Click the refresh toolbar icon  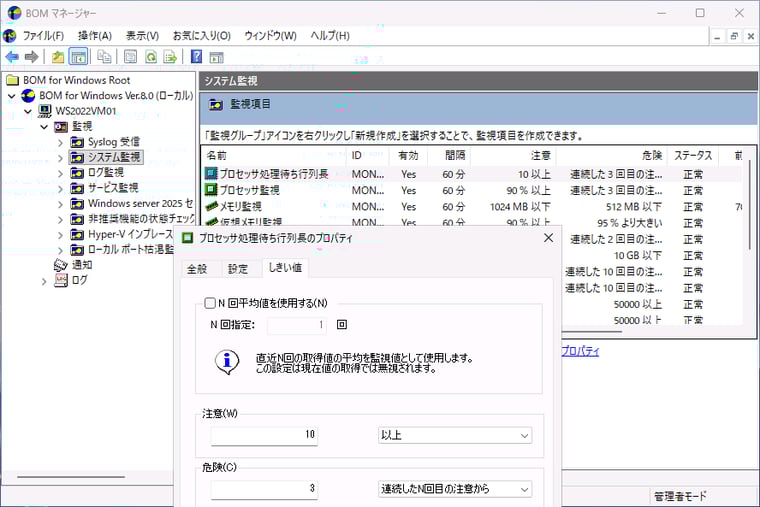pyautogui.click(x=150, y=57)
